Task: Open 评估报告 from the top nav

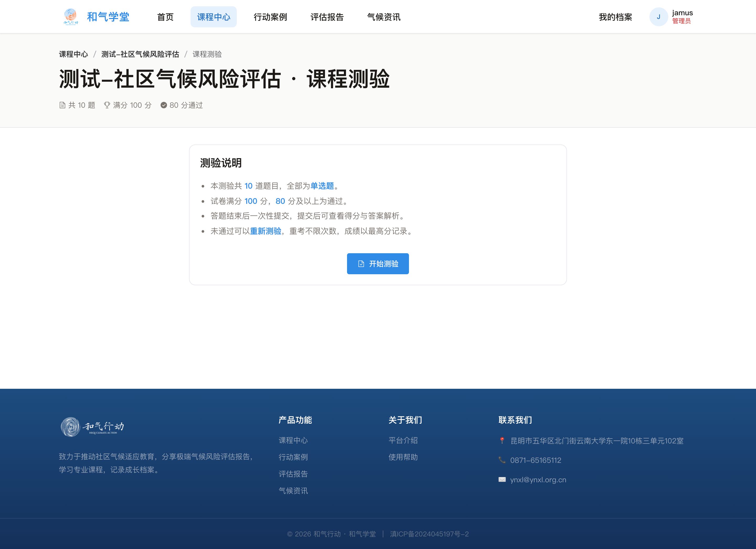Action: 327,17
